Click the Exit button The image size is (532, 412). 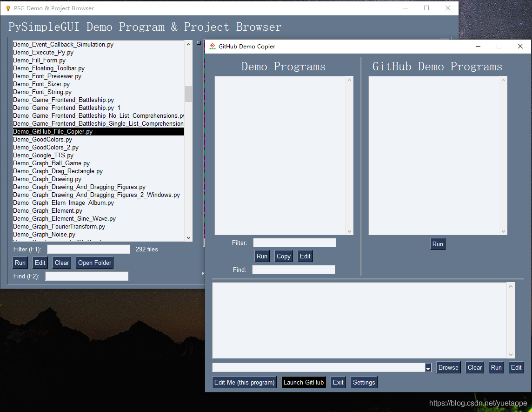tap(338, 383)
